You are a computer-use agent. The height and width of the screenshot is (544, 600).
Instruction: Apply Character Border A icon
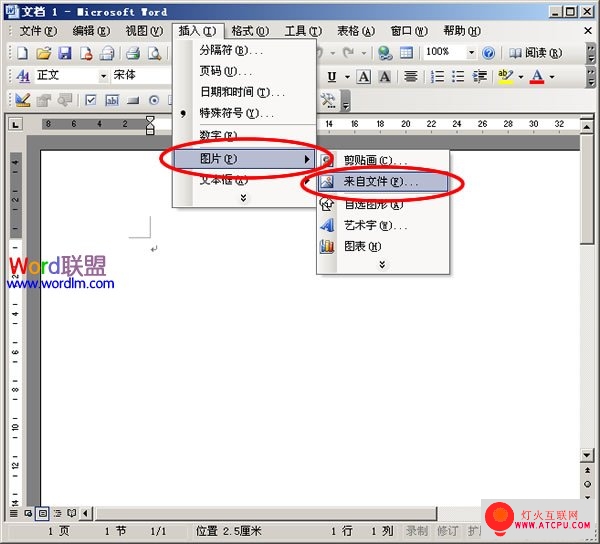click(364, 77)
